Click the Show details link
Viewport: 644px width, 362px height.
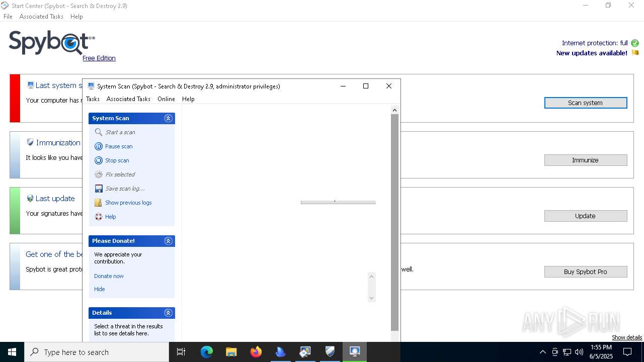pos(627,337)
